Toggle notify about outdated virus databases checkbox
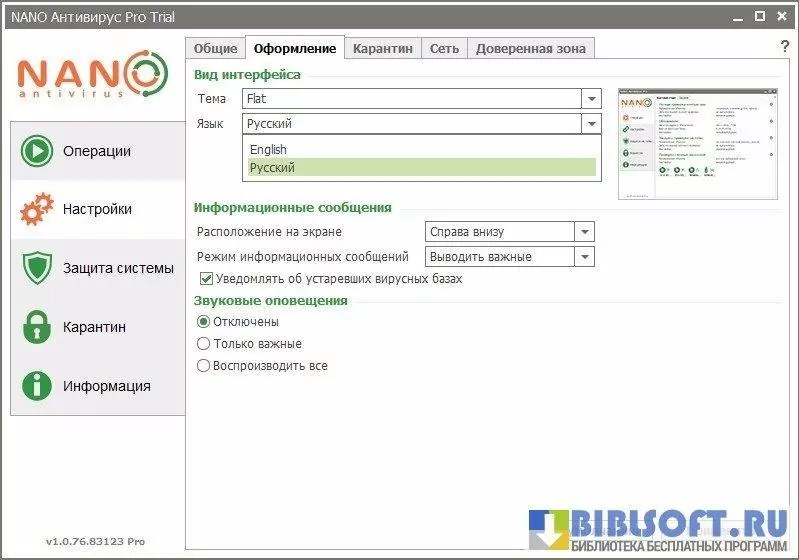The width and height of the screenshot is (799, 560). pos(207,279)
